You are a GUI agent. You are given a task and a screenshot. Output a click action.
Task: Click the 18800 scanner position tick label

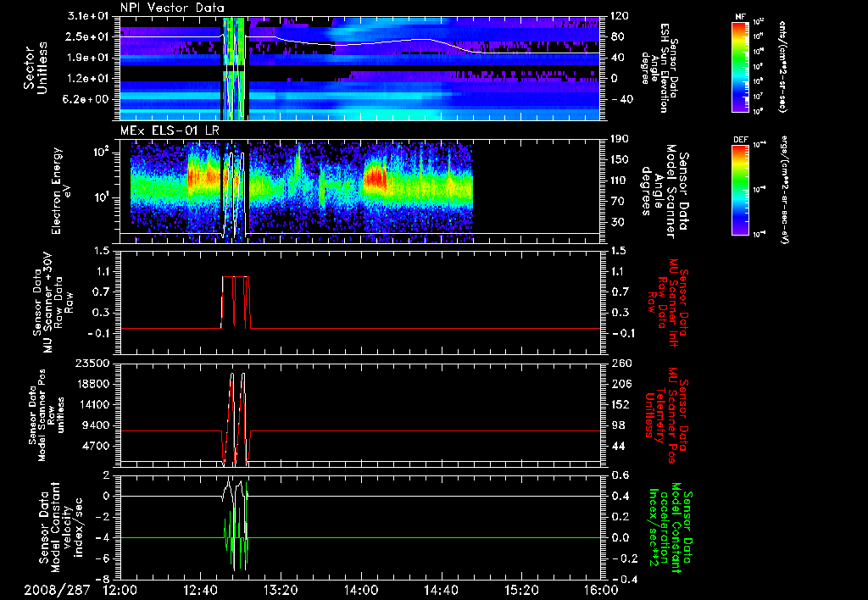(x=92, y=384)
